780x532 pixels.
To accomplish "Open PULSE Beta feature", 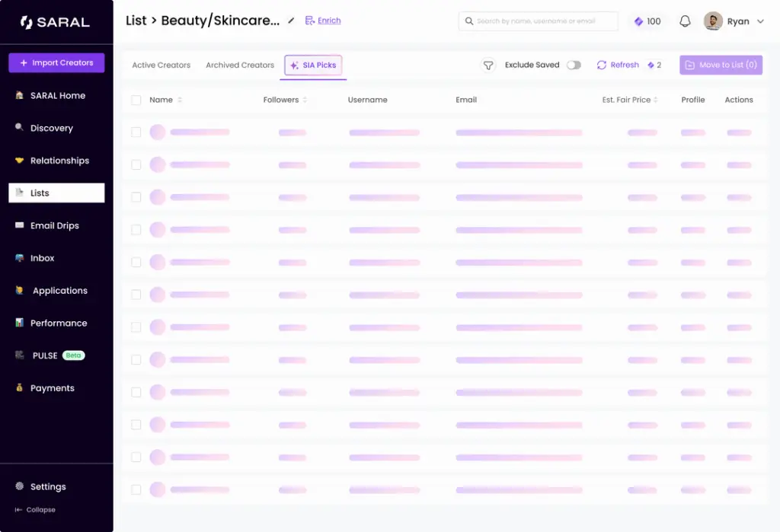I will (46, 355).
